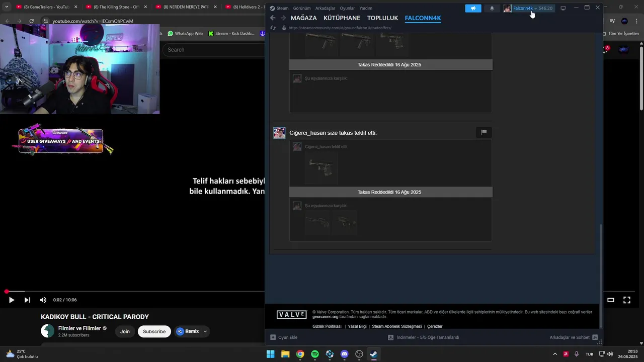Image resolution: width=644 pixels, height=362 pixels.
Task: Open the Görünüm menu
Action: point(302,8)
